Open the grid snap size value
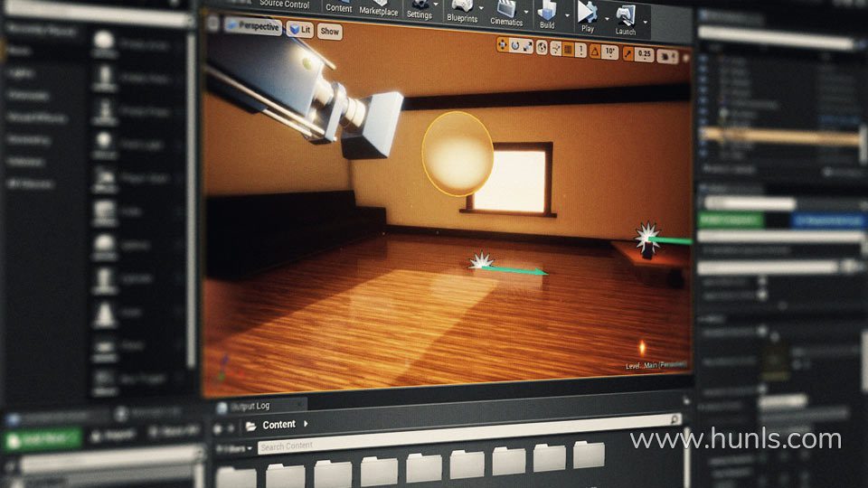Viewport: 868px width, 488px height. [x=580, y=51]
